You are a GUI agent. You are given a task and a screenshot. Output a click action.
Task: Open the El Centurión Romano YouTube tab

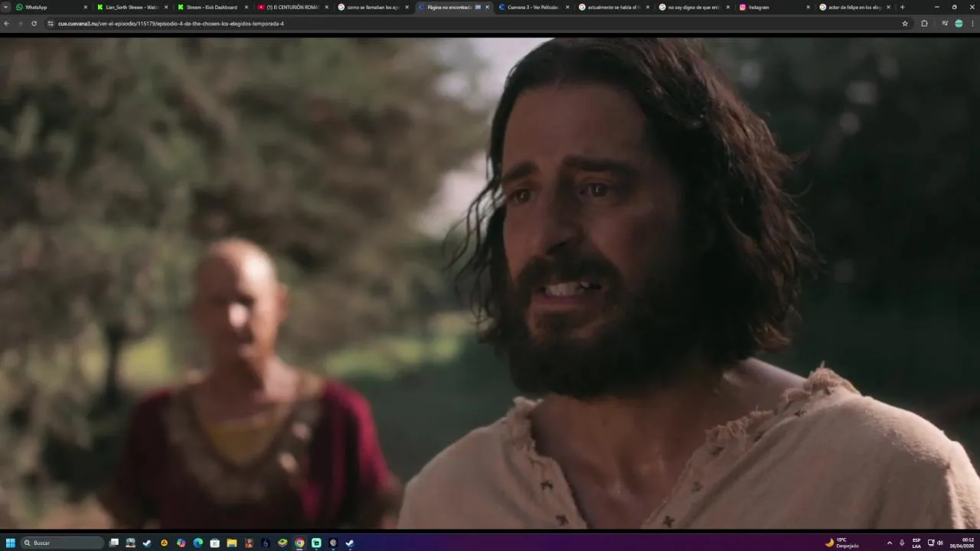(x=292, y=7)
